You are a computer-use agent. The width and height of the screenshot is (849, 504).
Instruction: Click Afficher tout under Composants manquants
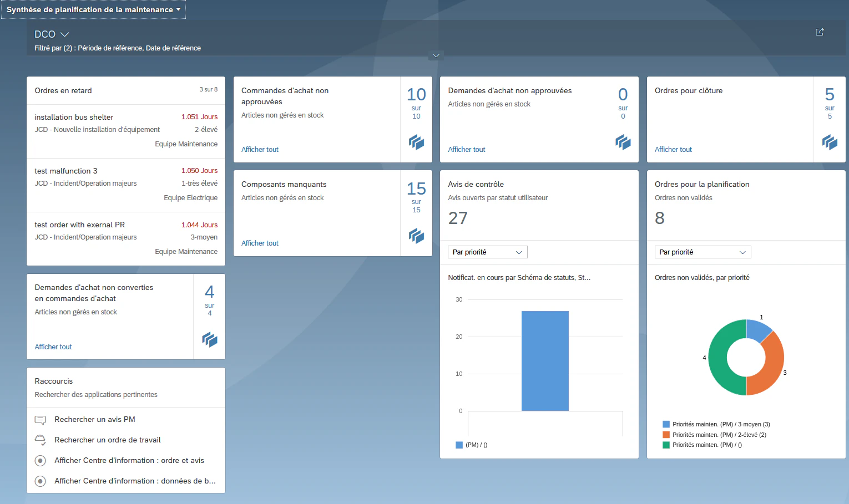point(260,243)
